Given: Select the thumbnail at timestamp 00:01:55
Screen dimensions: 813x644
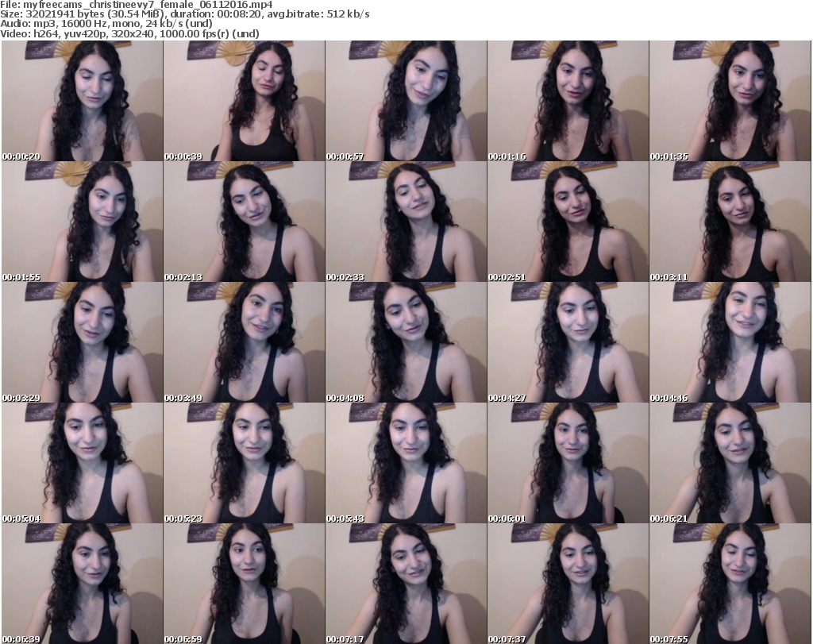Looking at the screenshot, I should [82, 222].
